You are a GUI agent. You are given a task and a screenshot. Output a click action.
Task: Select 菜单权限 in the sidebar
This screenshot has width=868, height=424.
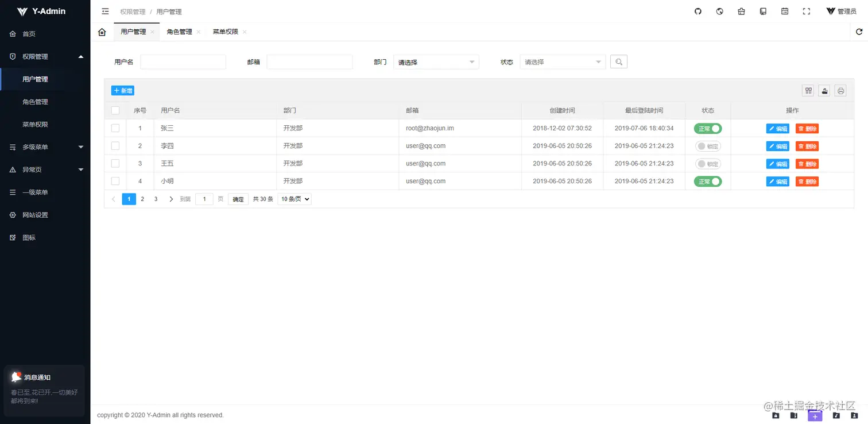[x=45, y=124]
